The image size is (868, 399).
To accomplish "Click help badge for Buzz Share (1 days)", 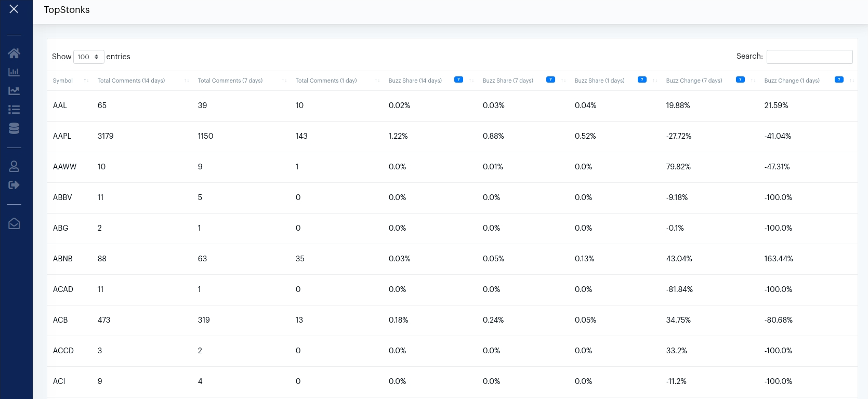I will (642, 79).
